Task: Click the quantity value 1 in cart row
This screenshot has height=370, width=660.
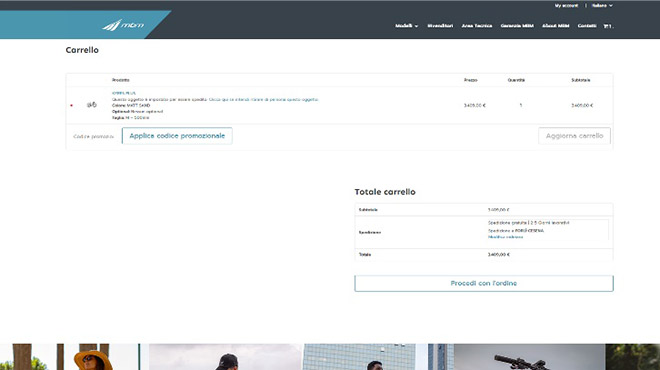Action: (x=521, y=105)
